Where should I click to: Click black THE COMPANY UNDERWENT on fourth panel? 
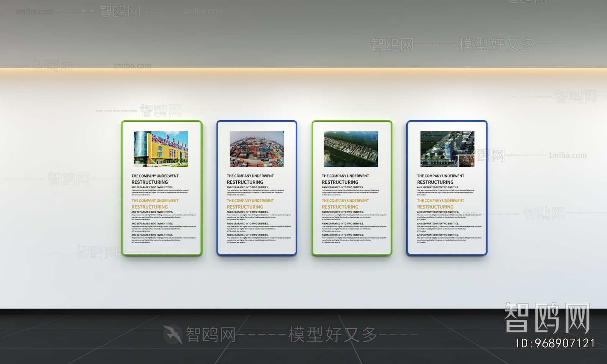pos(440,176)
